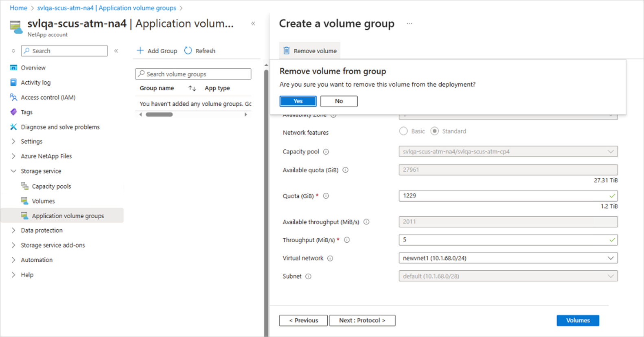Click the sidebar pin circle icon

pos(13,51)
